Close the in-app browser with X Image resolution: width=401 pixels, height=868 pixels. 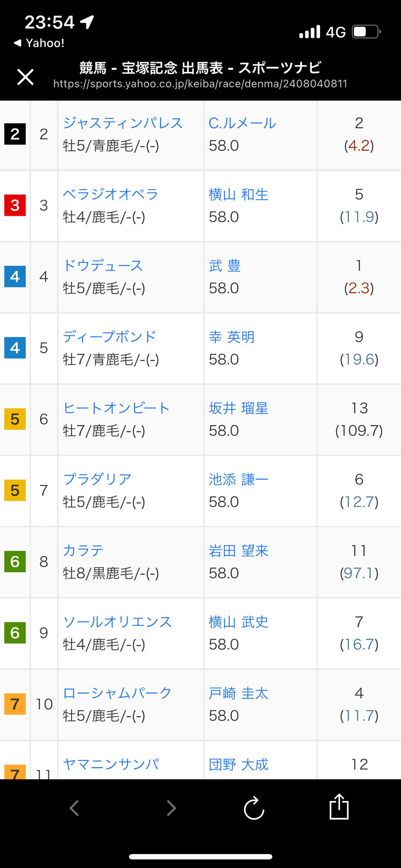pos(25,77)
